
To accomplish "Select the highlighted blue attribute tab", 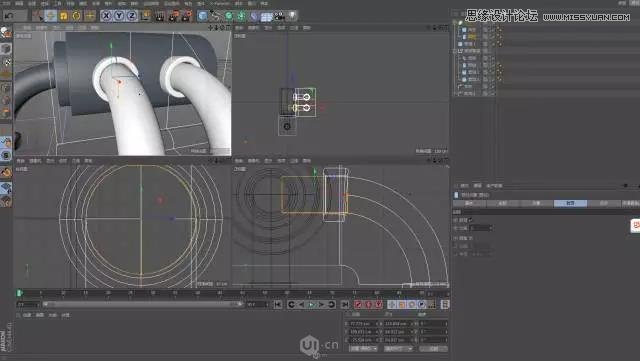I will coord(570,203).
